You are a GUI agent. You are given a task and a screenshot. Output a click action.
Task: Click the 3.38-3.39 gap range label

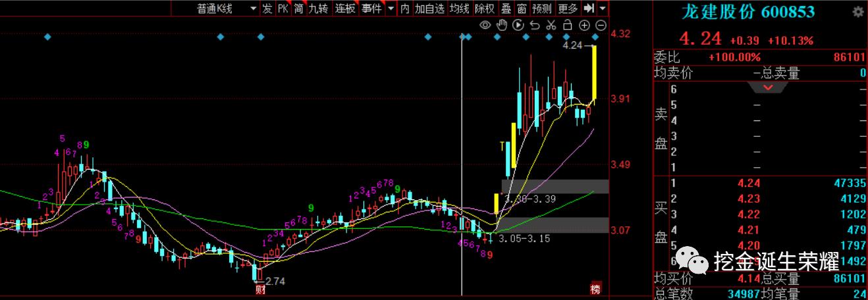(x=529, y=198)
